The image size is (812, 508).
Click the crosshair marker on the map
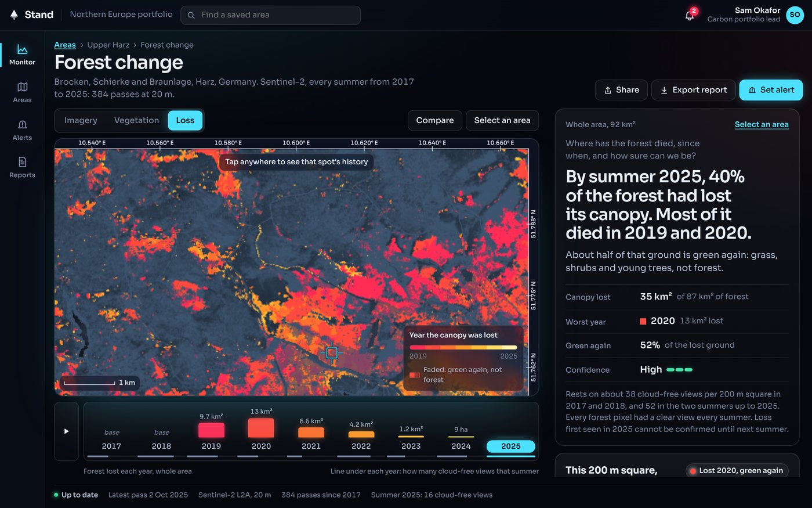click(332, 352)
